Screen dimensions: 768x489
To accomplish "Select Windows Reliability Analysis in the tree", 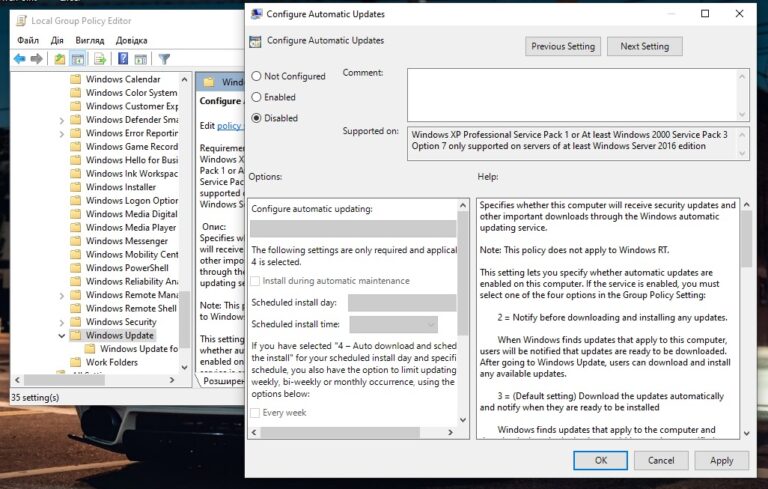I will [x=132, y=281].
